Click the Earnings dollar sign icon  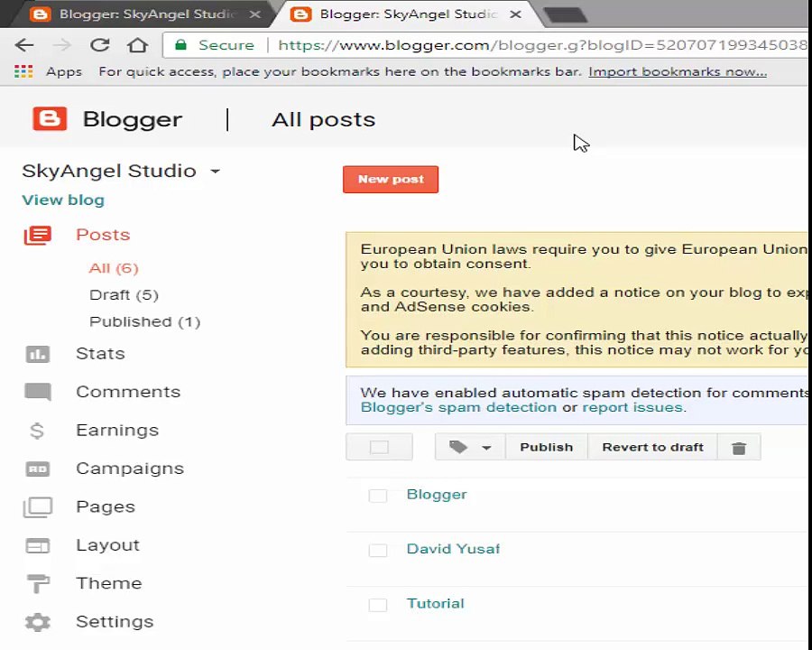click(37, 431)
